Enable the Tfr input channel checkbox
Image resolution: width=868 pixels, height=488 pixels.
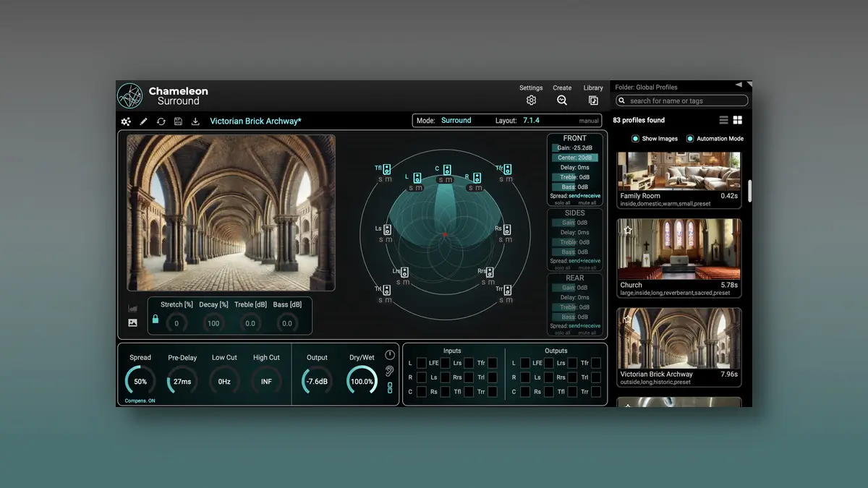tap(493, 363)
